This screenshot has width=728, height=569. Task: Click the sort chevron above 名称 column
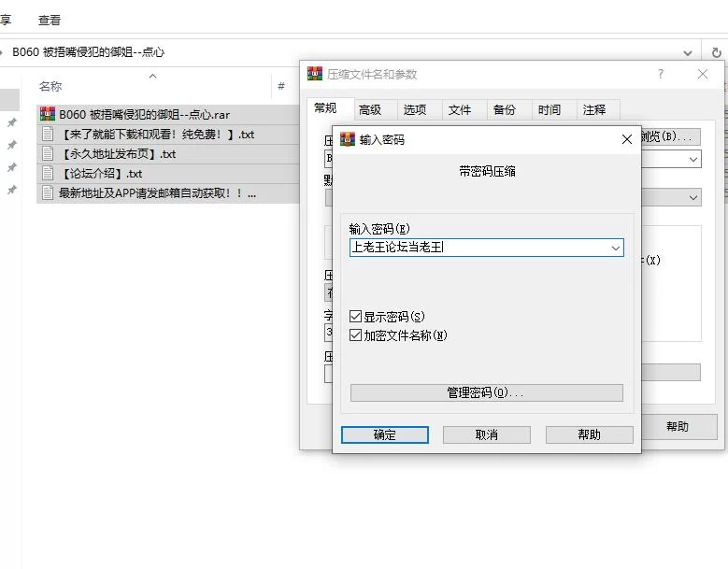[153, 77]
